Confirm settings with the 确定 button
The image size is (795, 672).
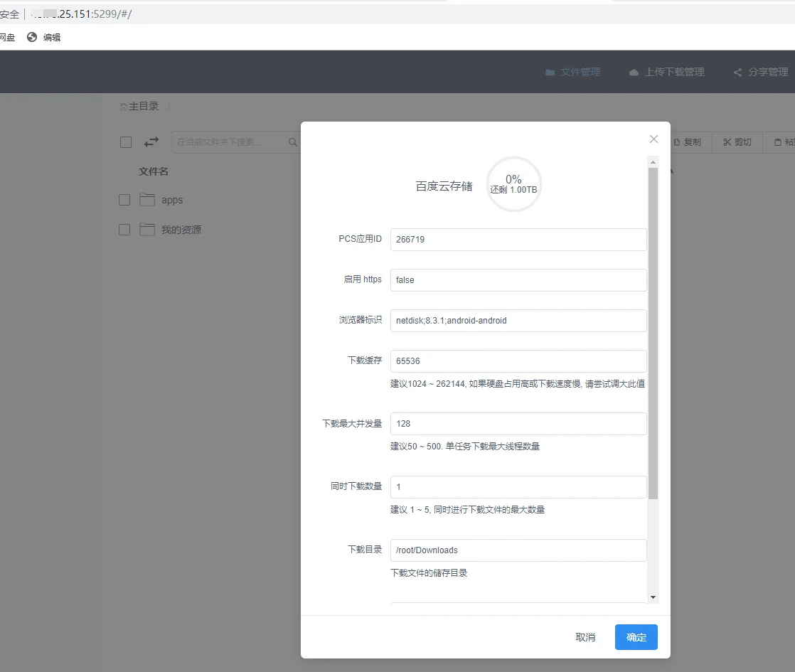[636, 637]
